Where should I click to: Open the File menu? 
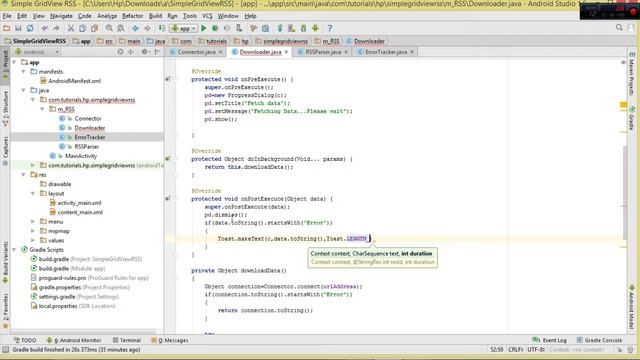pyautogui.click(x=7, y=16)
